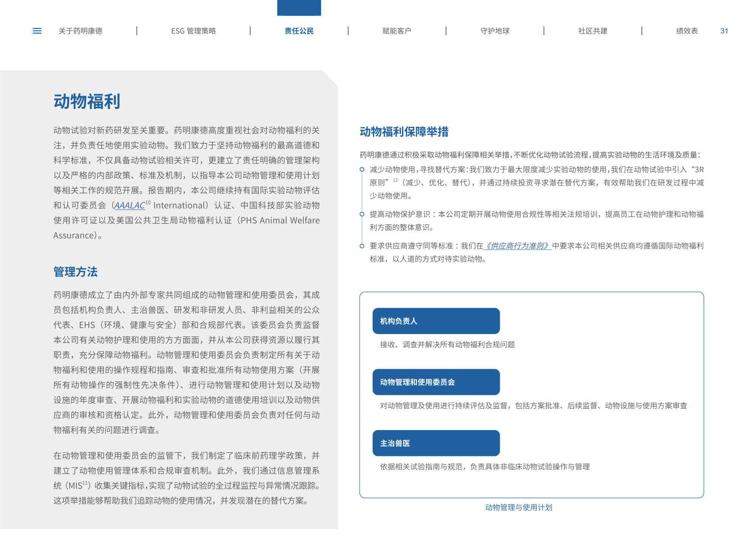Click the 动物福利 main heading

point(87,102)
